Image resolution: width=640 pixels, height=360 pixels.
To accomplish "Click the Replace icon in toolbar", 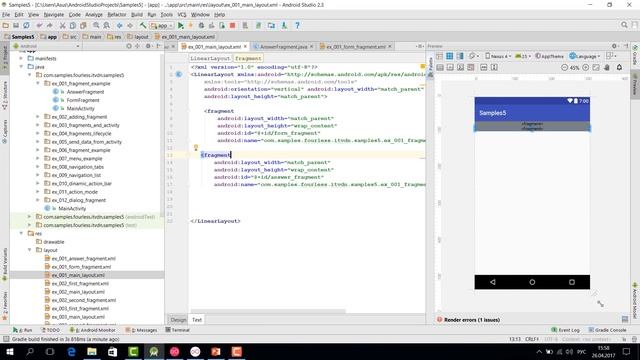I will click(x=107, y=25).
